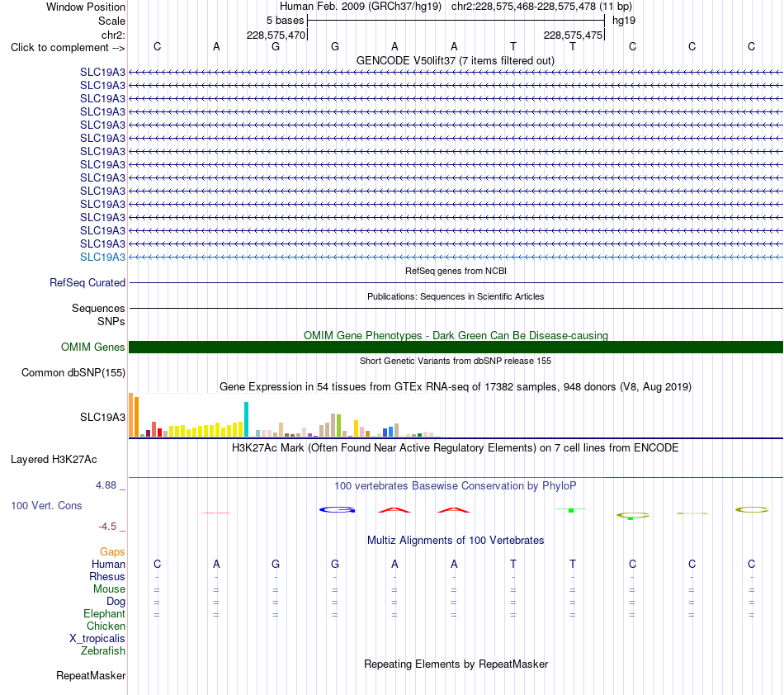Screen dimensions: 784x695
Task: Click the 'Dog' alignment row label
Action: [x=116, y=602]
